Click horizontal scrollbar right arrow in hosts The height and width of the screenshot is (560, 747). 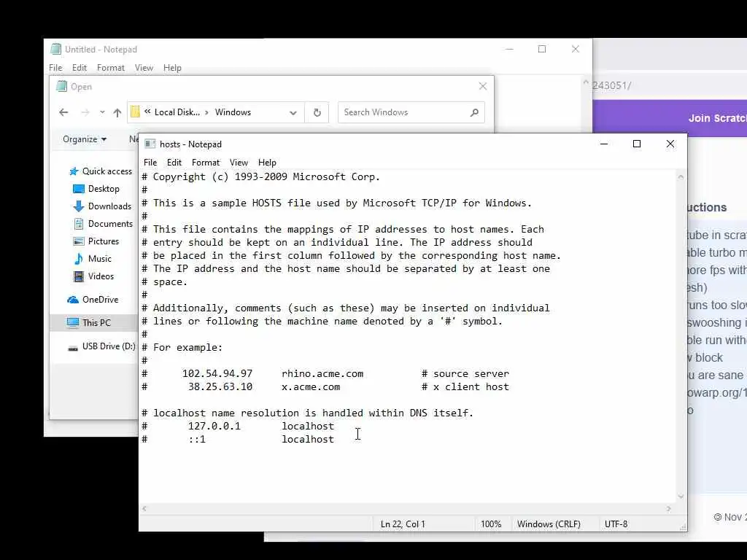[x=669, y=508]
